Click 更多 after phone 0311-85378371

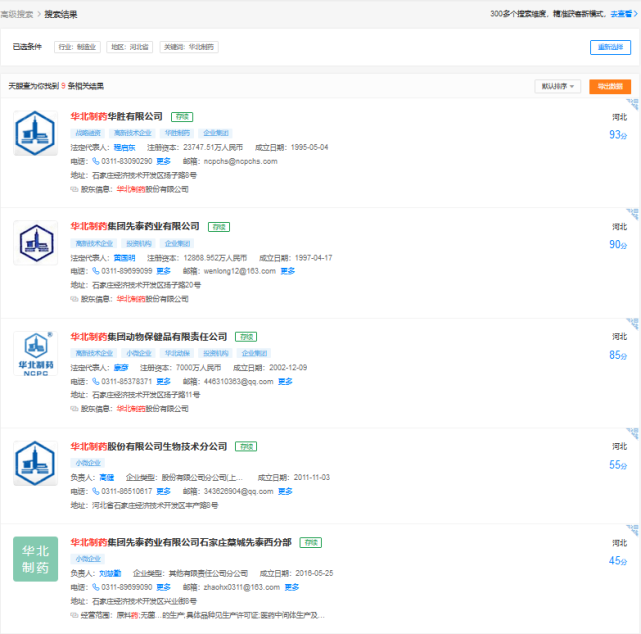[164, 381]
